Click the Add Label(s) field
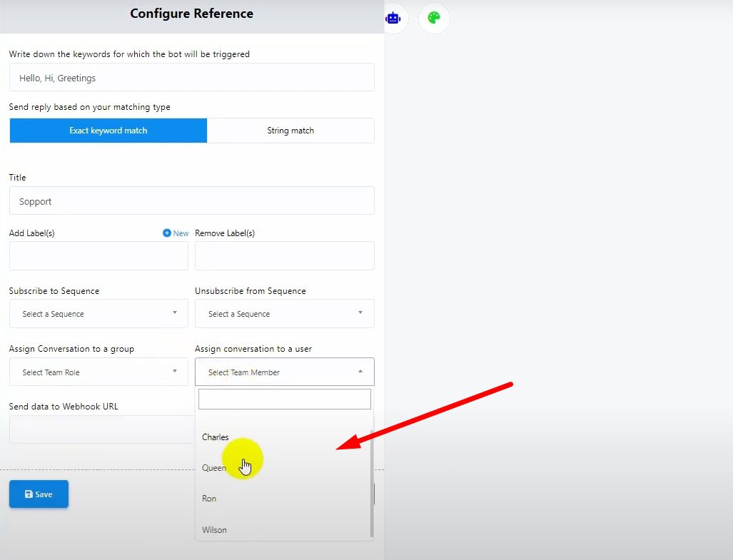Viewport: 733px width, 560px height. tap(98, 256)
